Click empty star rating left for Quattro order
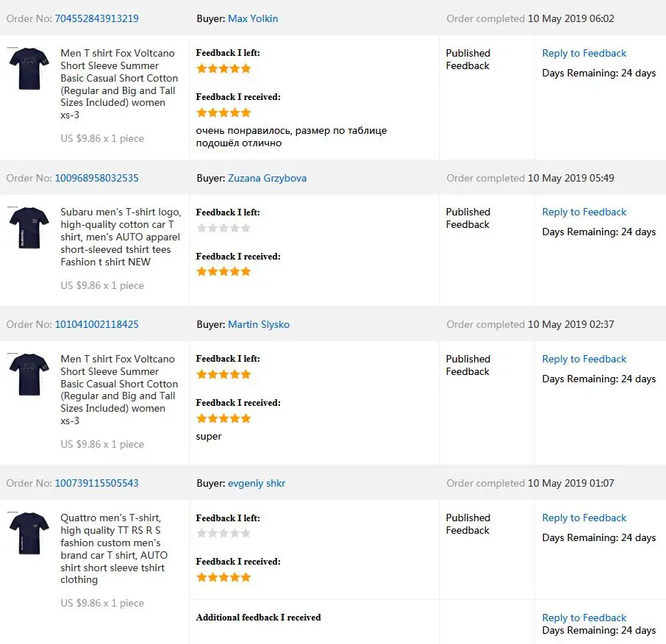 [223, 533]
